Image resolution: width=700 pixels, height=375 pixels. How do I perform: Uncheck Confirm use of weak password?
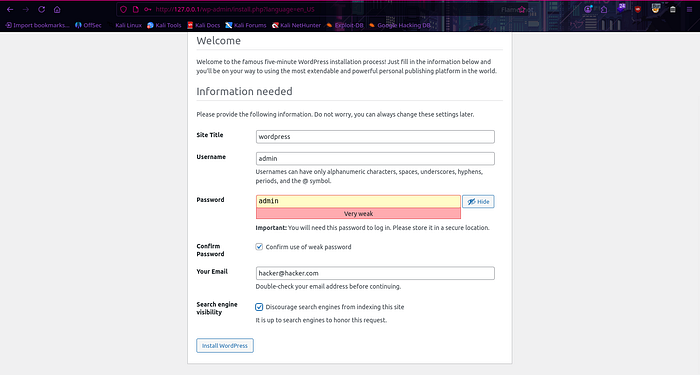pos(259,247)
